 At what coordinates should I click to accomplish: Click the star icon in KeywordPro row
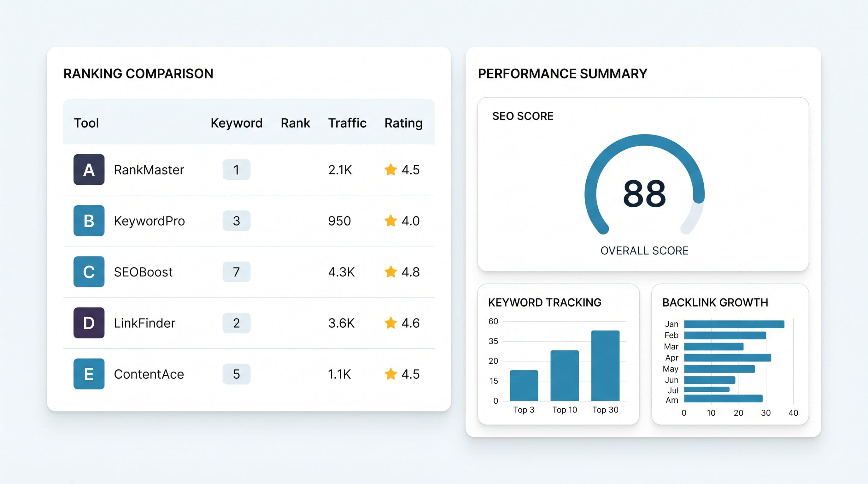tap(390, 221)
